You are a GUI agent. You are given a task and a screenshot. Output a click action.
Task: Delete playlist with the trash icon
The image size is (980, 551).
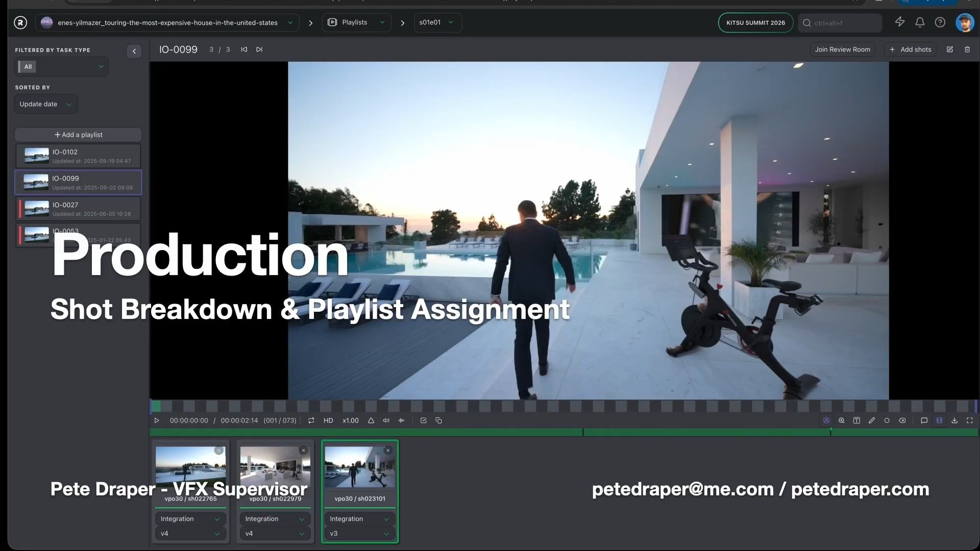pyautogui.click(x=967, y=49)
